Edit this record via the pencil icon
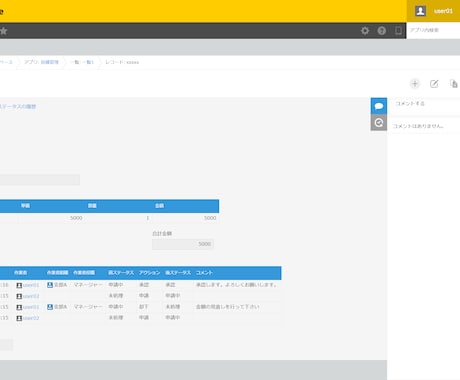 coord(434,84)
